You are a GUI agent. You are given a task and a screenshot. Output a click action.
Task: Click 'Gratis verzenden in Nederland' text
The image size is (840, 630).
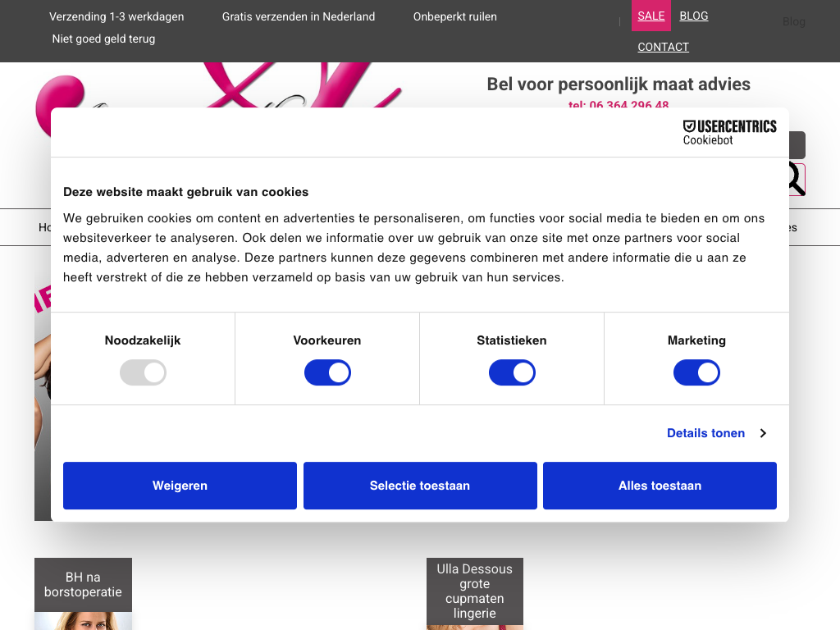pos(299,16)
